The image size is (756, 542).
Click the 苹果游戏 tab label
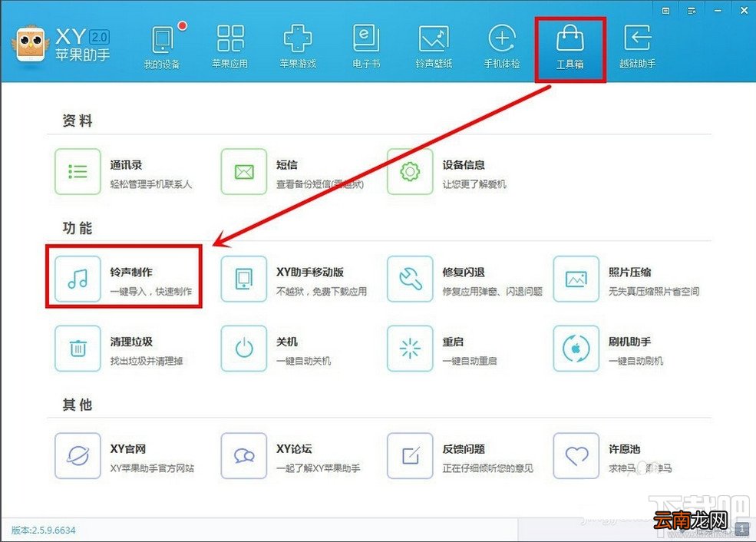298,64
